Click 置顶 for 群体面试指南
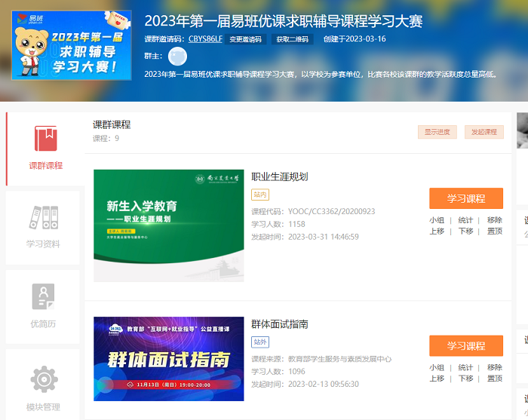Screen dimensions: 528x420 495,379
